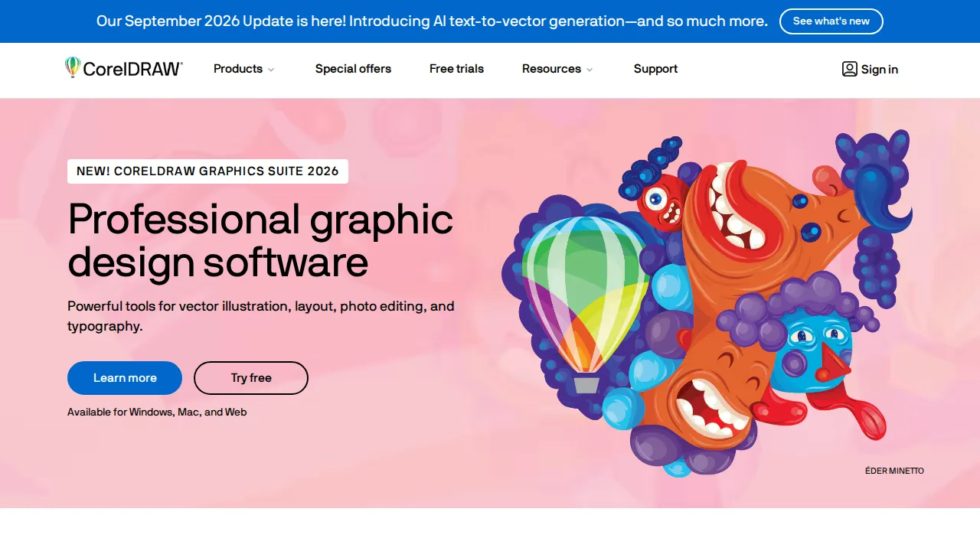Screen dimensions: 980x551
Task: Expand the Products dropdown chevron
Action: [270, 70]
